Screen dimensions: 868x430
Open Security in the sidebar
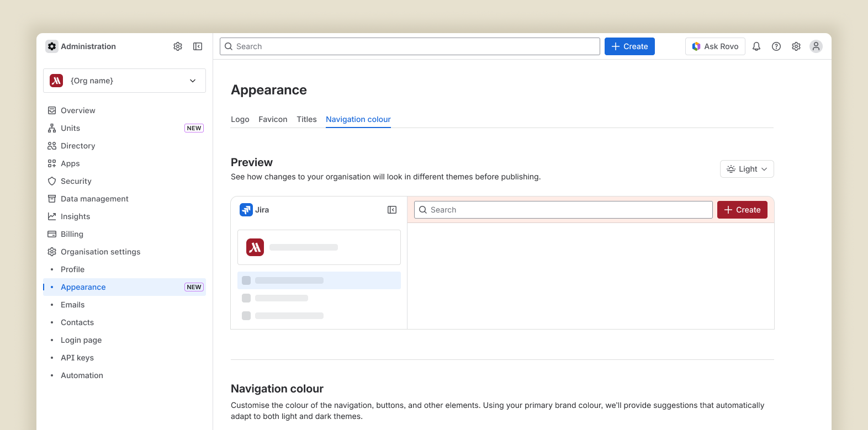coord(76,181)
